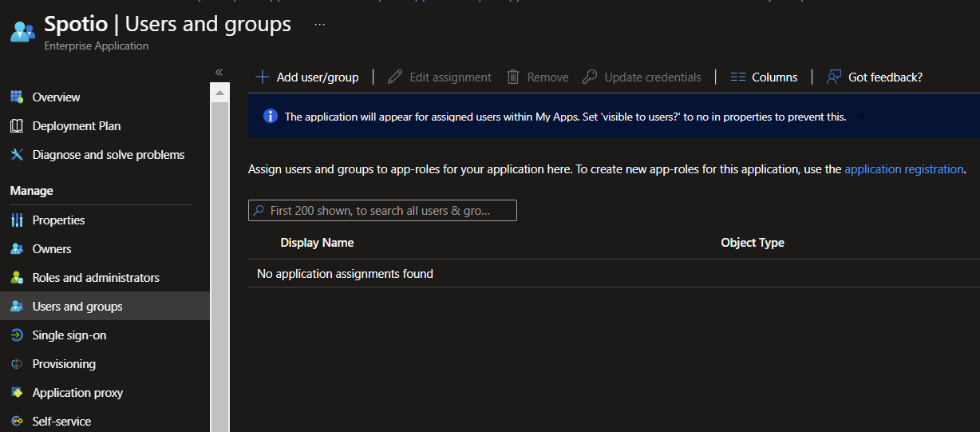Click the Roles and administrators icon
Viewport: 980px width, 432px height.
point(17,278)
